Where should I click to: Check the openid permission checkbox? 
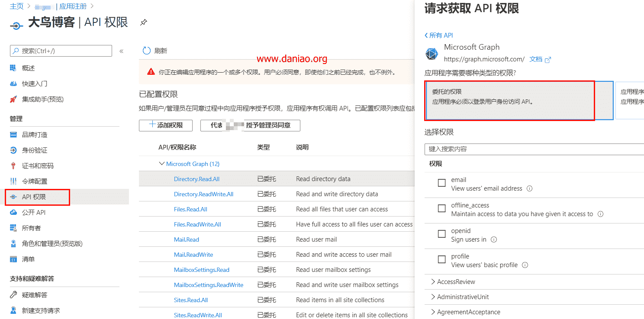pyautogui.click(x=441, y=234)
